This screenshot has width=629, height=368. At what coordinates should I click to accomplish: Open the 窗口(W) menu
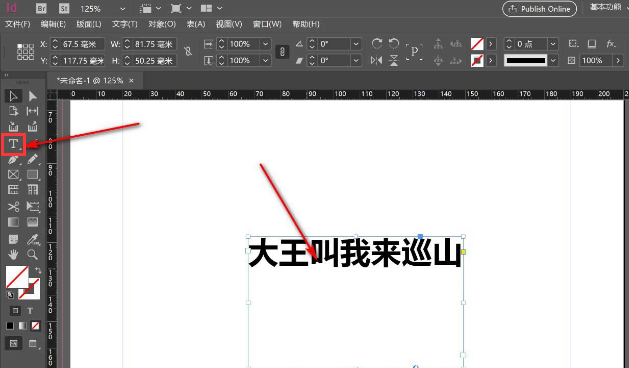267,24
